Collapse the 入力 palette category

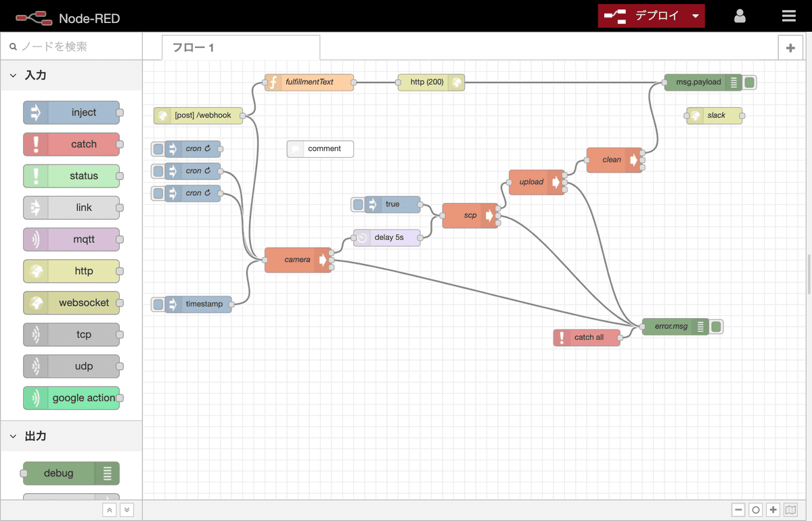coord(13,76)
